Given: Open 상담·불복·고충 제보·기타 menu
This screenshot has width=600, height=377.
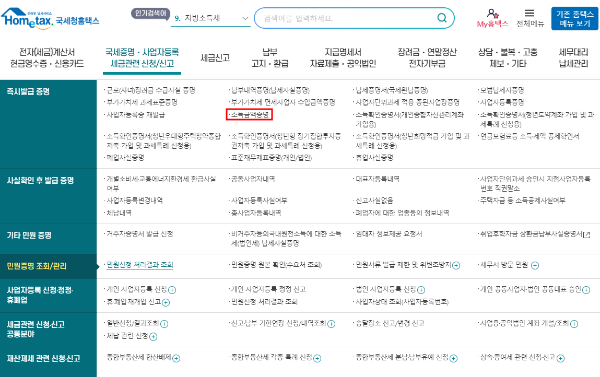Looking at the screenshot, I should click(x=508, y=58).
